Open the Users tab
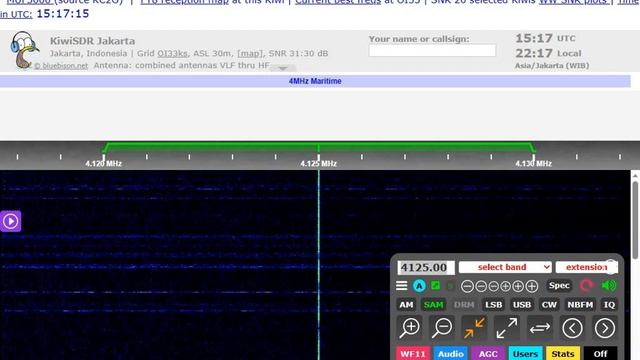640x360 pixels. pyautogui.click(x=525, y=353)
